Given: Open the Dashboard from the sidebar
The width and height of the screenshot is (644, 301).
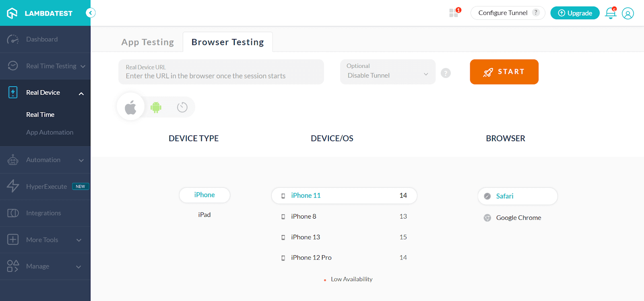Looking at the screenshot, I should tap(41, 39).
